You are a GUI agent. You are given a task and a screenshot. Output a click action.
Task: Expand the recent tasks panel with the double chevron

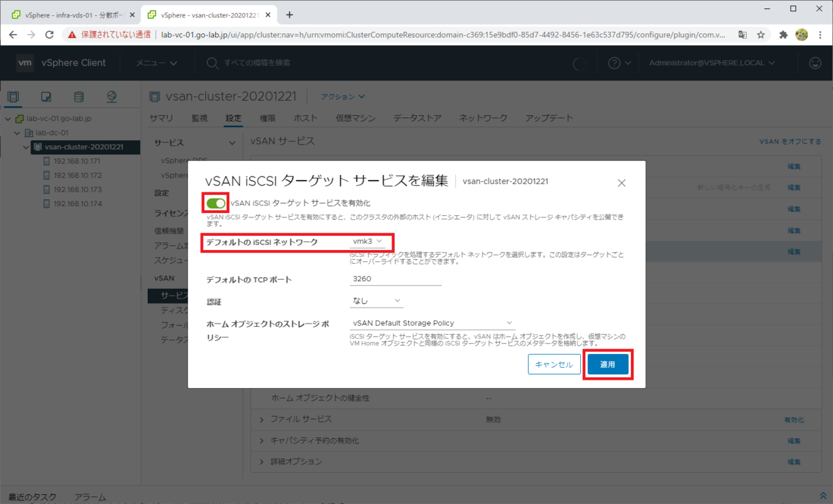tap(821, 498)
